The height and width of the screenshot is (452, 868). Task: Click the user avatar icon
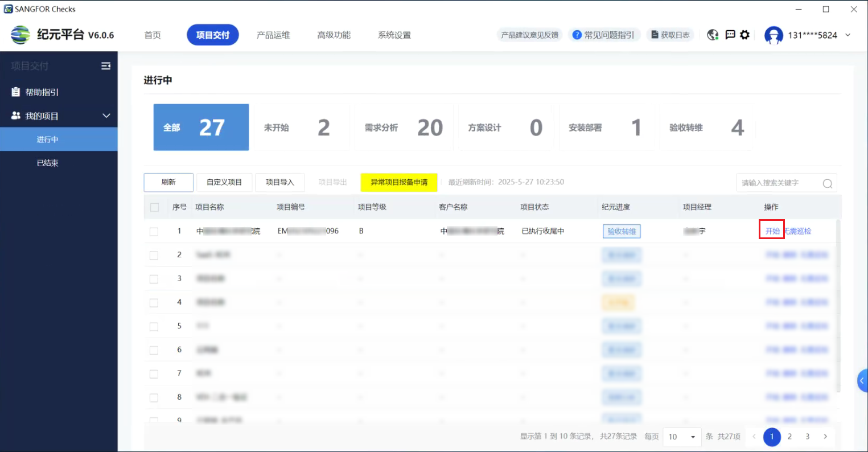tap(774, 35)
